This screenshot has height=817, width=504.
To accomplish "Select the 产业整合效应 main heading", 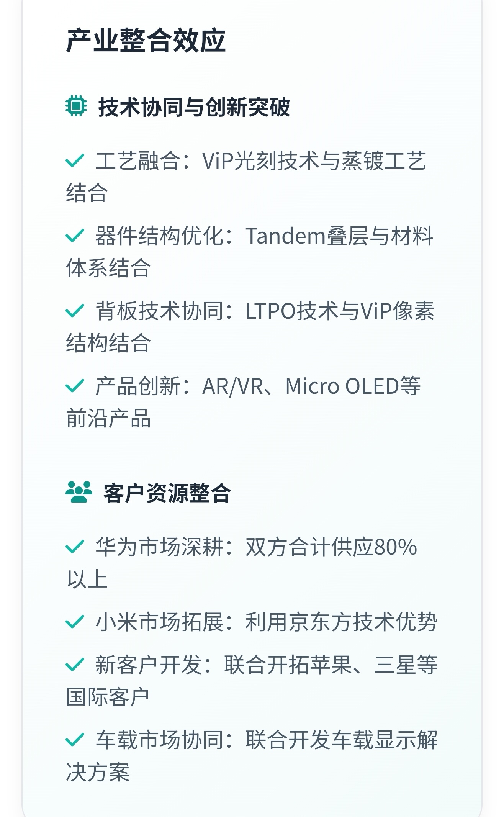I will pos(146,40).
